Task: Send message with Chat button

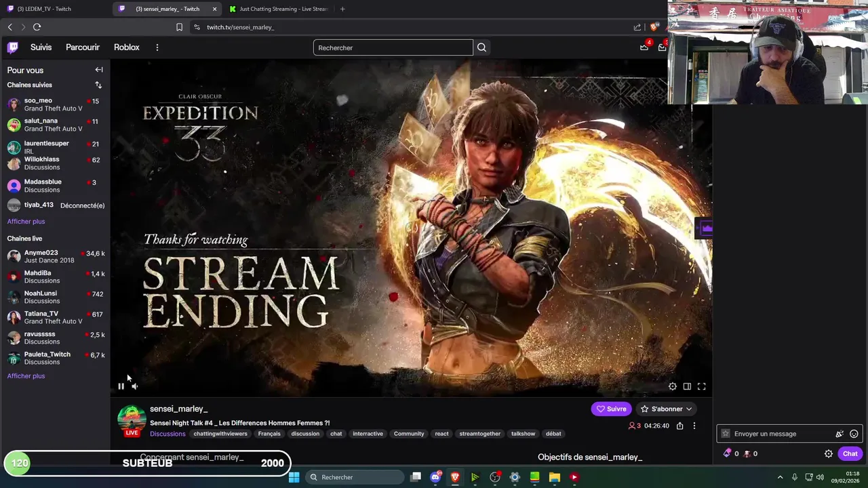Action: click(x=850, y=454)
